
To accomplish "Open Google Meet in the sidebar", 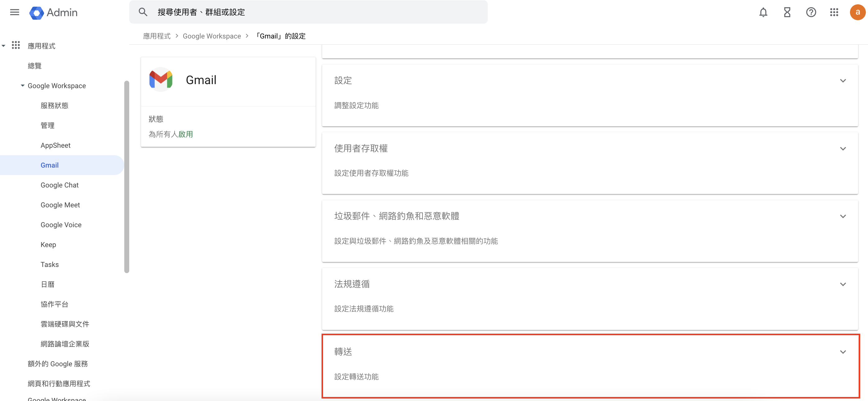I will [x=60, y=205].
